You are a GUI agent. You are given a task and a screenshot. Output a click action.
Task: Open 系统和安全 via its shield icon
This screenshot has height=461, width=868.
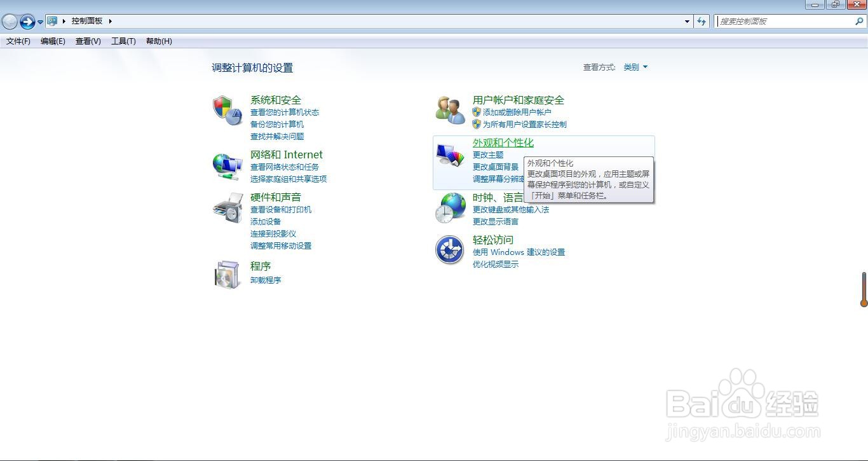[x=227, y=109]
